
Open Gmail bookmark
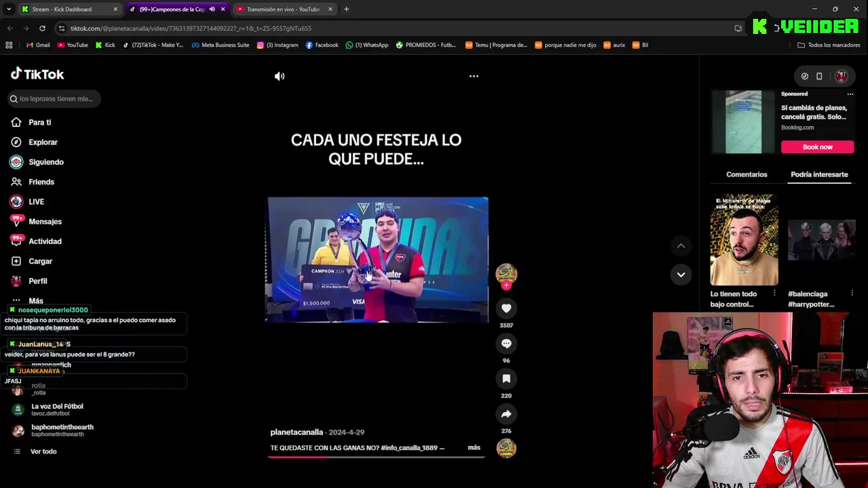38,45
